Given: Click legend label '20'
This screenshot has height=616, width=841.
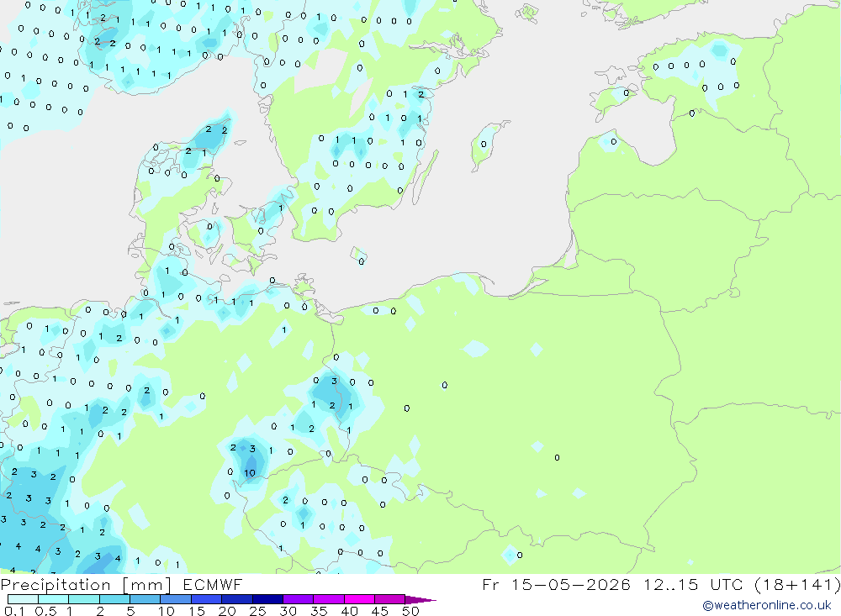Looking at the screenshot, I should 227,611.
